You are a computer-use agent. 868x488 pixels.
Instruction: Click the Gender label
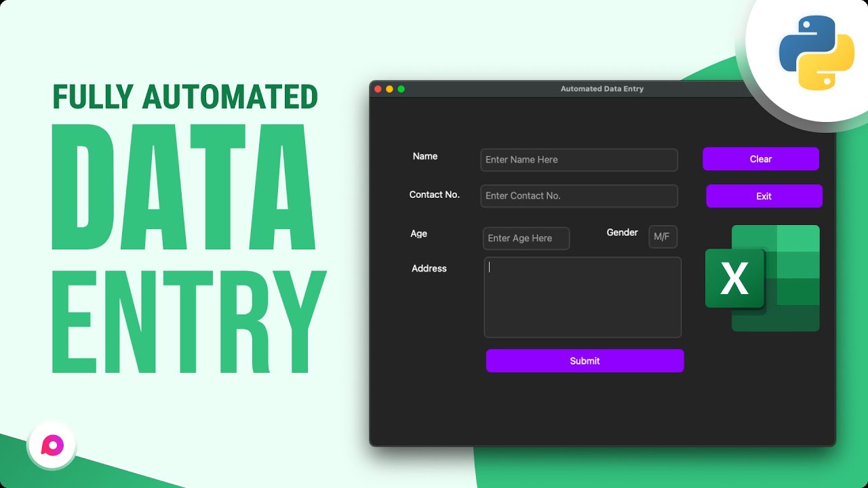623,232
